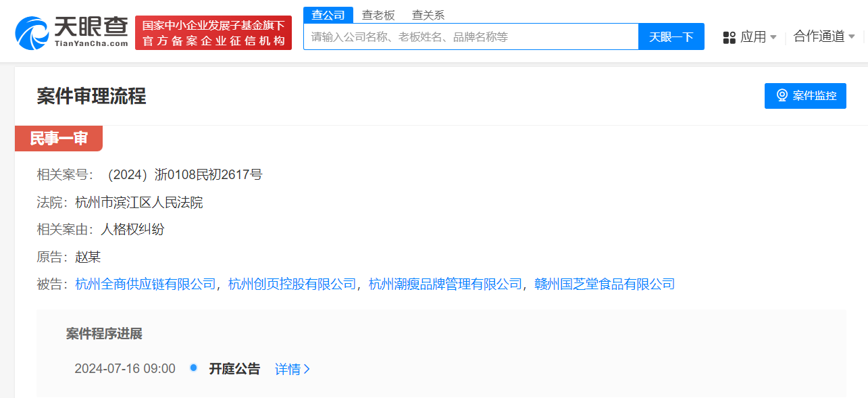Open 案件监控 case monitoring
Image resolution: width=868 pixels, height=398 pixels.
click(805, 95)
